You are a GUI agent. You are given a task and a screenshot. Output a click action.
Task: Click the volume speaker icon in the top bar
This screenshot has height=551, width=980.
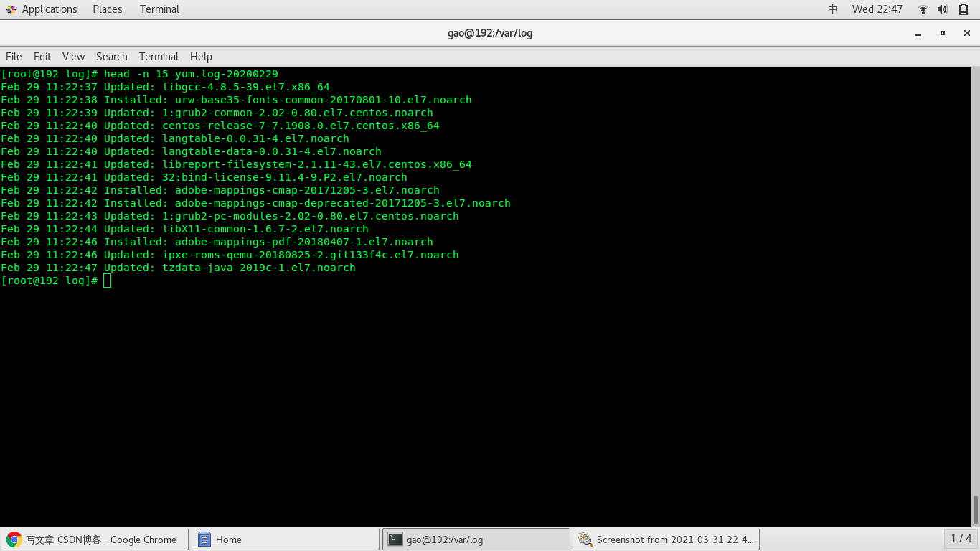941,9
